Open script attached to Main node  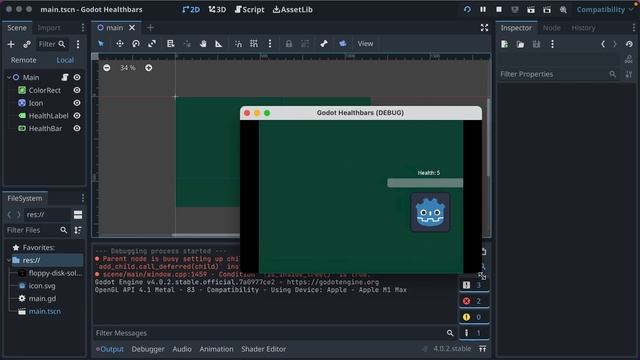pyautogui.click(x=64, y=77)
